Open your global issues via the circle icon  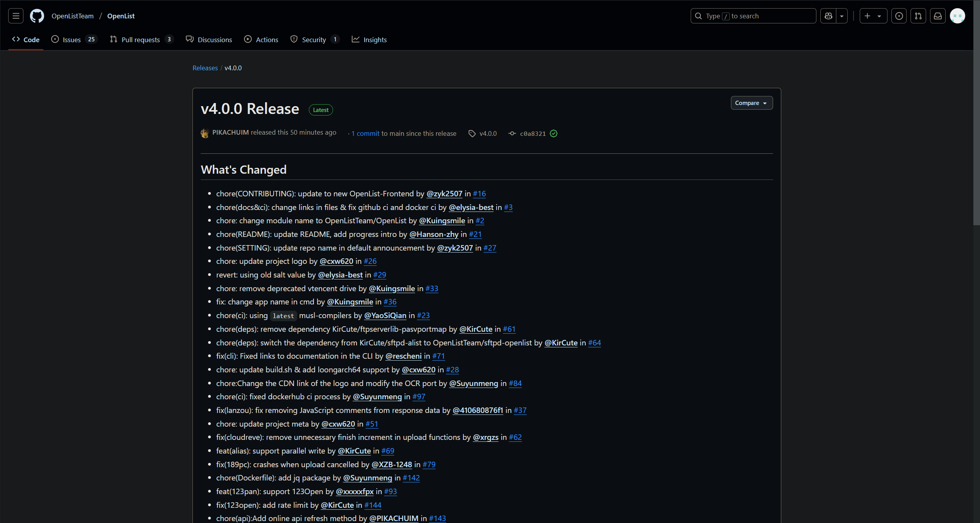[899, 16]
